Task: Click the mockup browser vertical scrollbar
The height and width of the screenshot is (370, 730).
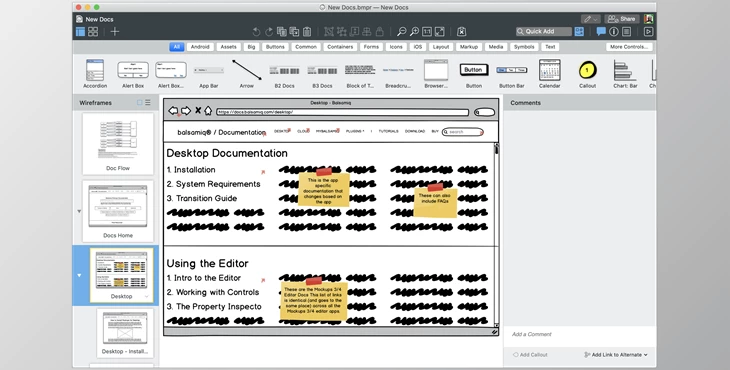Action: coord(496,235)
